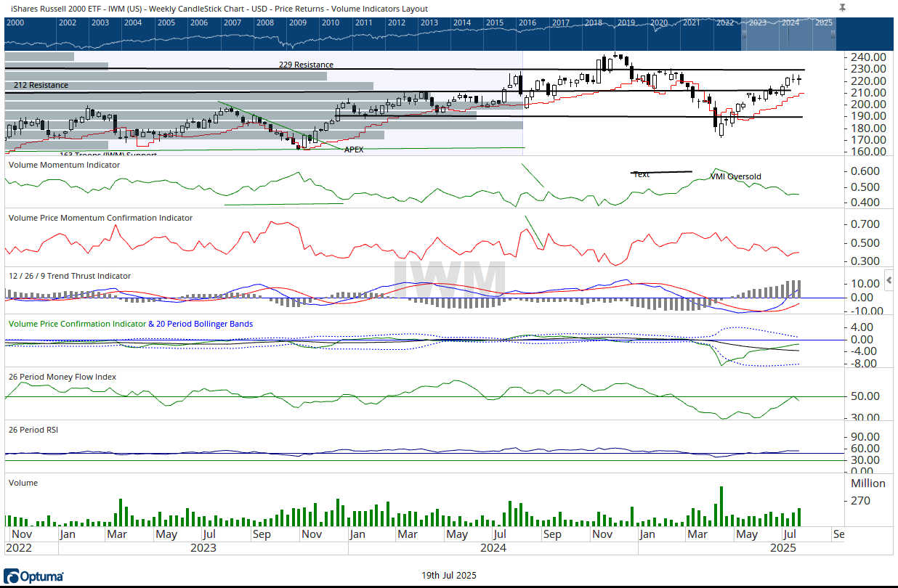Click the pin icon above the chart
898x588 pixels.
tap(842, 7)
